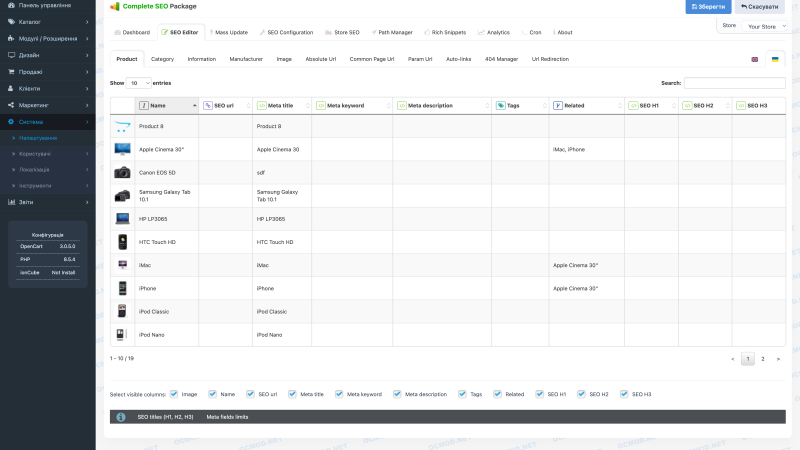
Task: Switch to the Dashboard tab
Action: (x=132, y=32)
